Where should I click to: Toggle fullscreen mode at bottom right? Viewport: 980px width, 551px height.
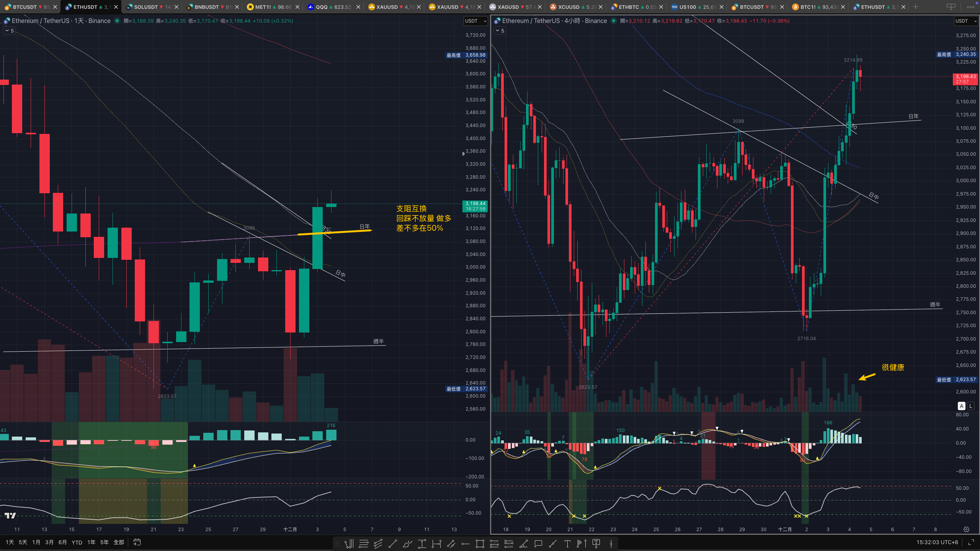pyautogui.click(x=971, y=542)
